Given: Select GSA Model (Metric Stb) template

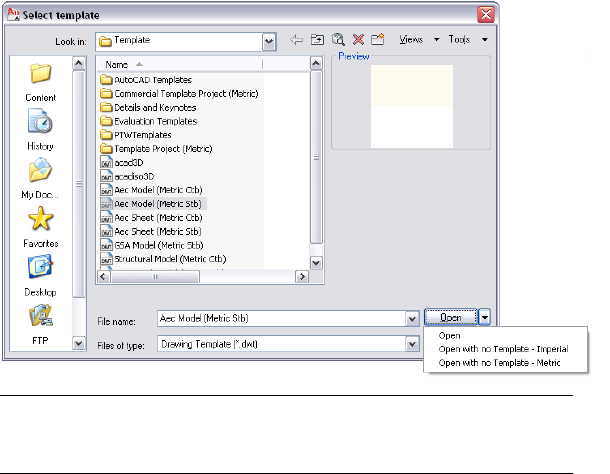Looking at the screenshot, I should point(152,245).
